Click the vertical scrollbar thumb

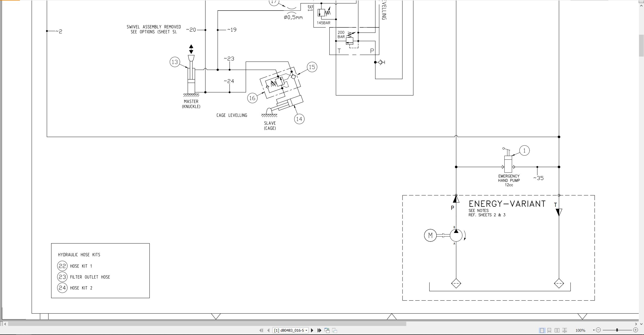[641, 46]
